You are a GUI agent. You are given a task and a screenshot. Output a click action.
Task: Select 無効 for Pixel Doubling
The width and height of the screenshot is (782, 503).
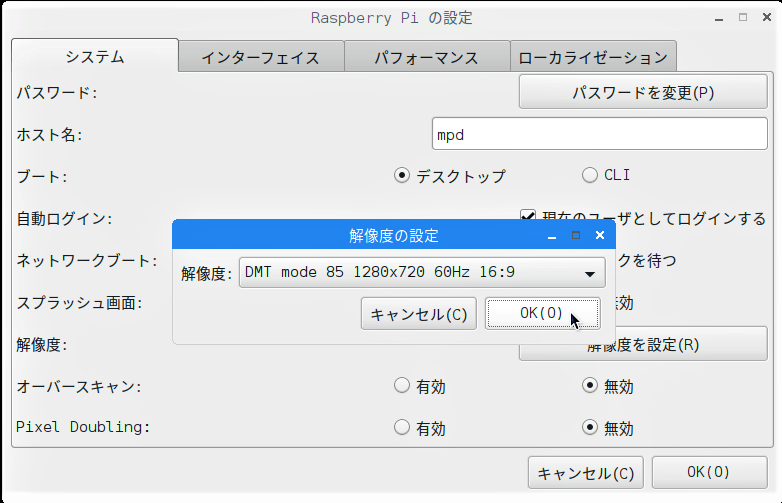(x=589, y=427)
